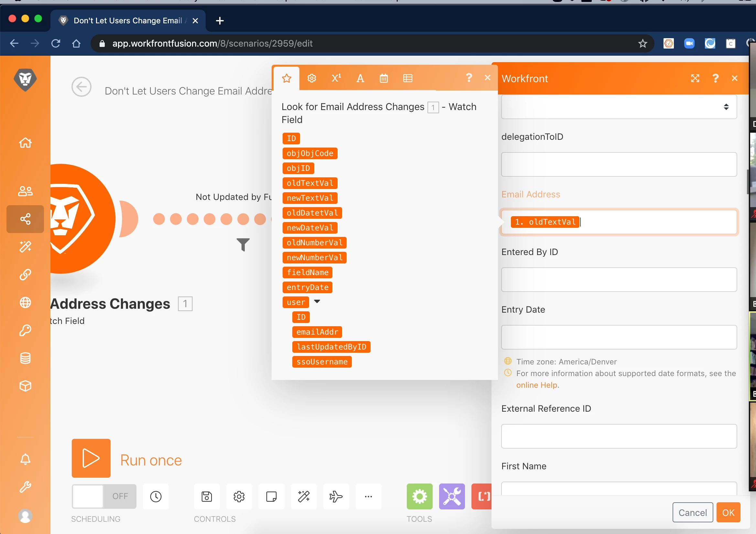Image resolution: width=756 pixels, height=534 pixels.
Task: Click the explain flow airplane icon
Action: tap(336, 496)
